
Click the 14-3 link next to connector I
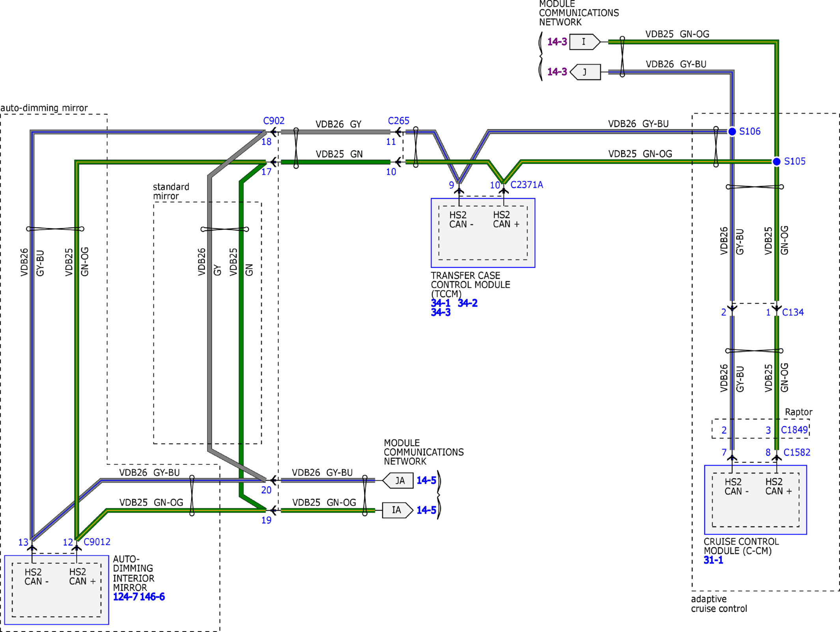pyautogui.click(x=557, y=42)
